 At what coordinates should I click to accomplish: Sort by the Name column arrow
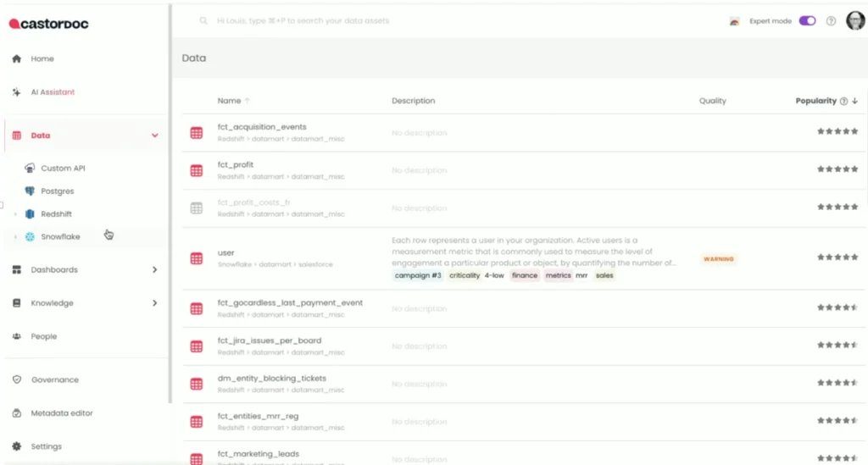pos(248,101)
